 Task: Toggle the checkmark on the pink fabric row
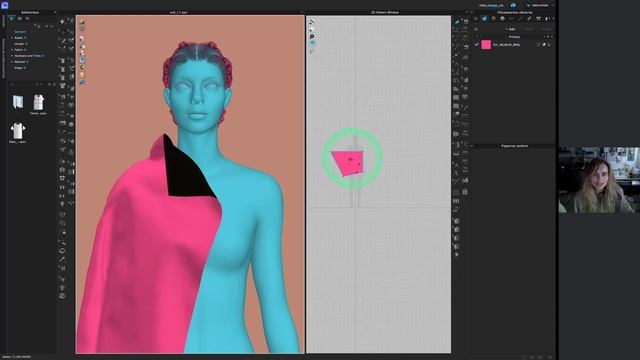pos(476,44)
